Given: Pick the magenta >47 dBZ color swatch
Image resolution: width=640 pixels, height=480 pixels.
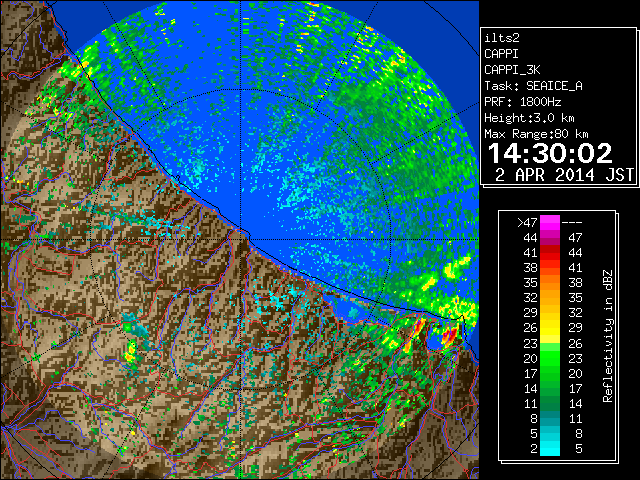Looking at the screenshot, I should point(550,222).
